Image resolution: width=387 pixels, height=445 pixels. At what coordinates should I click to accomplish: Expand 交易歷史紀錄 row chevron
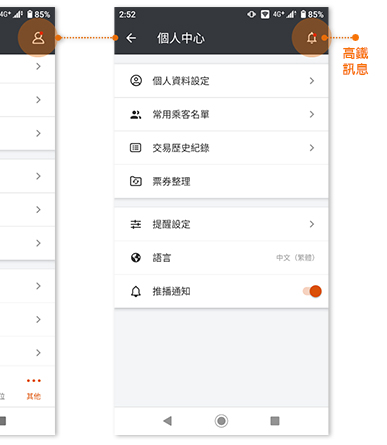coord(312,148)
